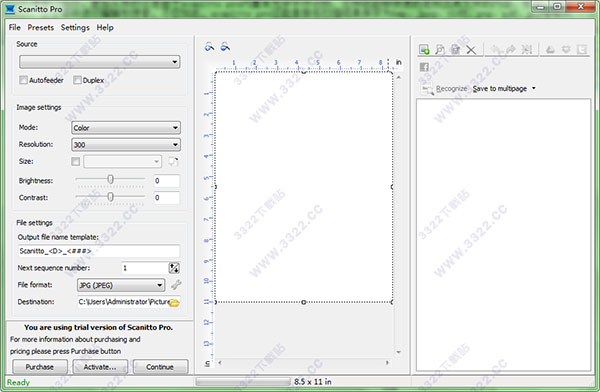Click the grayed rotate left icon
This screenshot has height=392, width=600.
496,49
